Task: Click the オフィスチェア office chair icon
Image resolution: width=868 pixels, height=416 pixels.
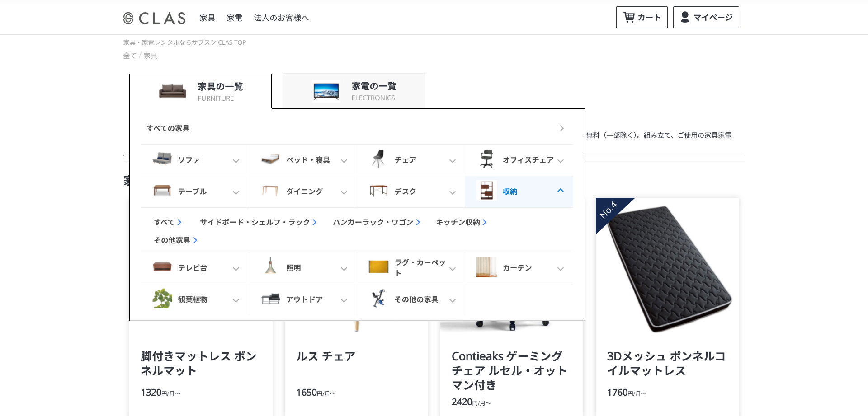Action: click(486, 159)
